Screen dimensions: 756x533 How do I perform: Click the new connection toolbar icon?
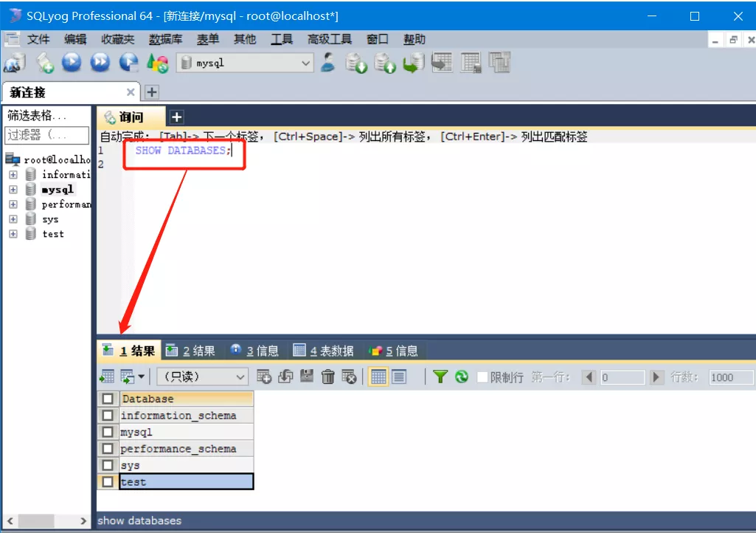14,63
